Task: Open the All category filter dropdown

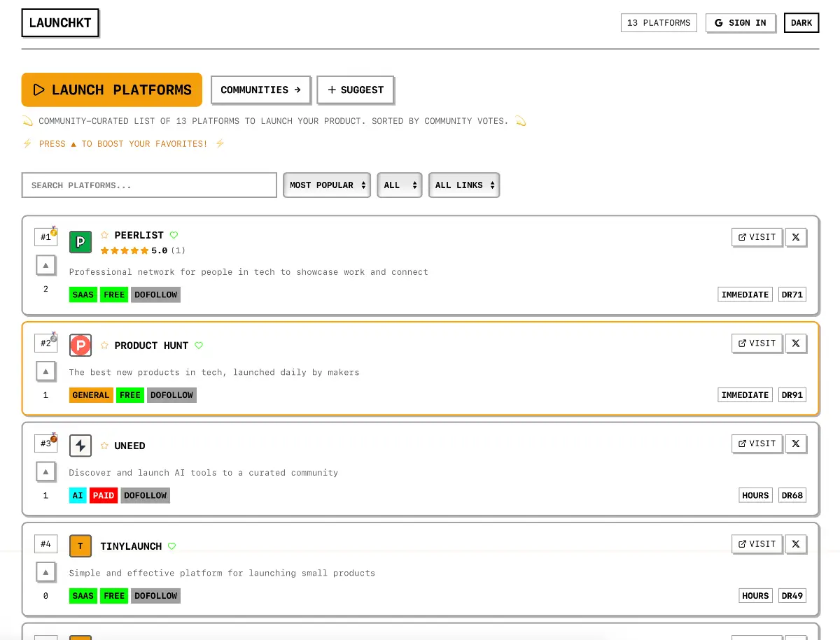Action: coord(399,185)
